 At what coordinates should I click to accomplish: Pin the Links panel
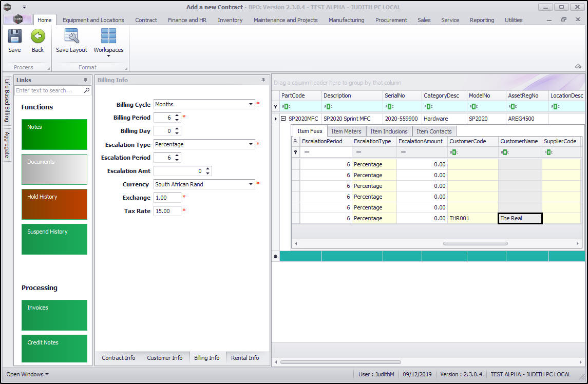86,80
